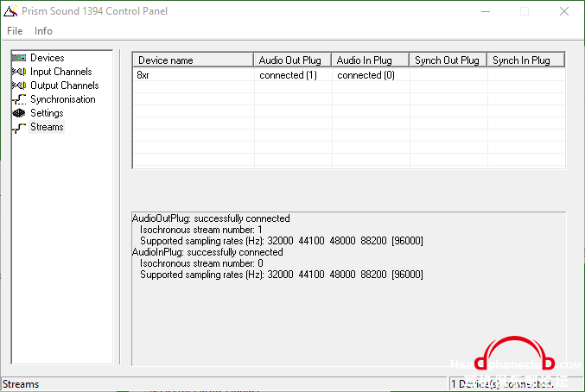The height and width of the screenshot is (392, 585).
Task: Click the Synch Out Plug column header
Action: tap(448, 60)
